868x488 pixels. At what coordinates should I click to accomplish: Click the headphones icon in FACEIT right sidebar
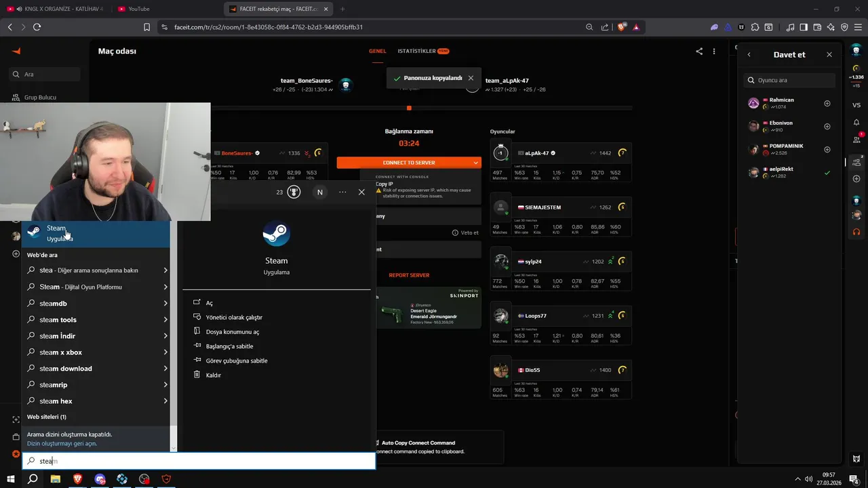tap(856, 232)
